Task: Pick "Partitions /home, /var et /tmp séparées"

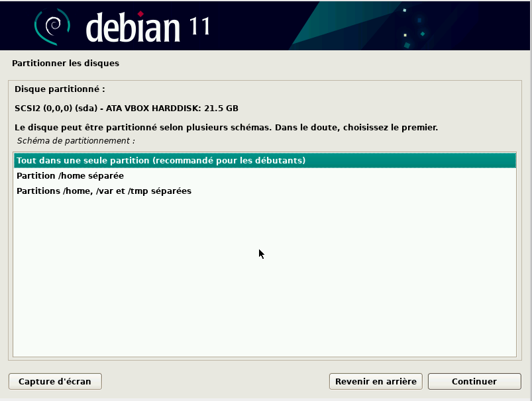Action: [104, 191]
